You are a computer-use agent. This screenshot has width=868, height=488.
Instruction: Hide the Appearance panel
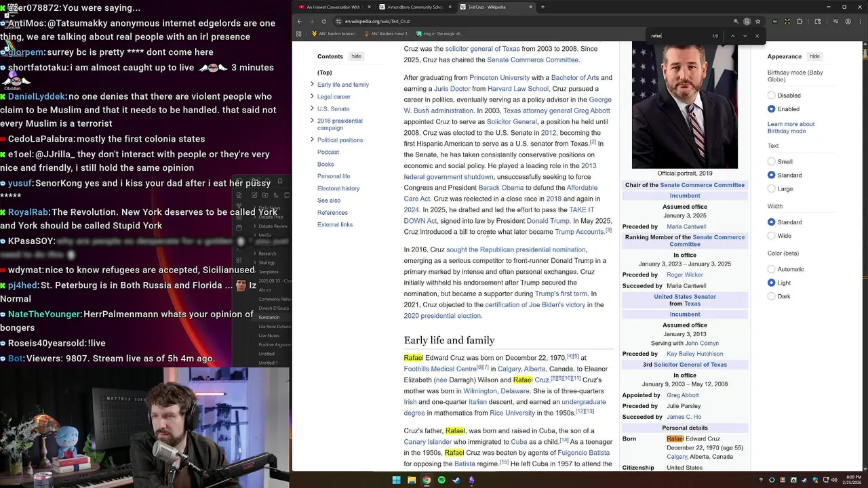click(x=814, y=56)
